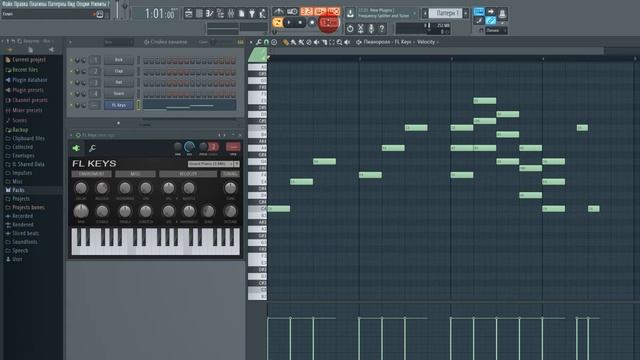Viewport: 640px width, 360px height.
Task: Toggle the blue link icon near pattern selector
Action: (491, 20)
